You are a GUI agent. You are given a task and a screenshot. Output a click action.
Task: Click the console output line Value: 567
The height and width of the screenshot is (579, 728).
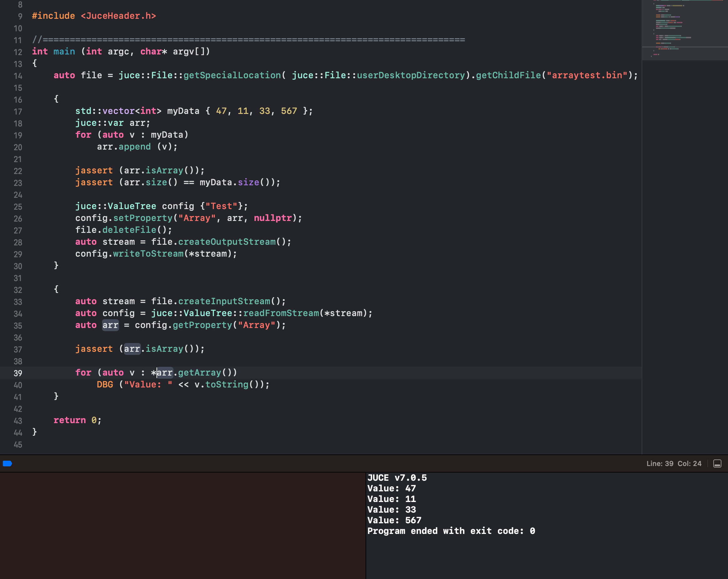point(394,520)
